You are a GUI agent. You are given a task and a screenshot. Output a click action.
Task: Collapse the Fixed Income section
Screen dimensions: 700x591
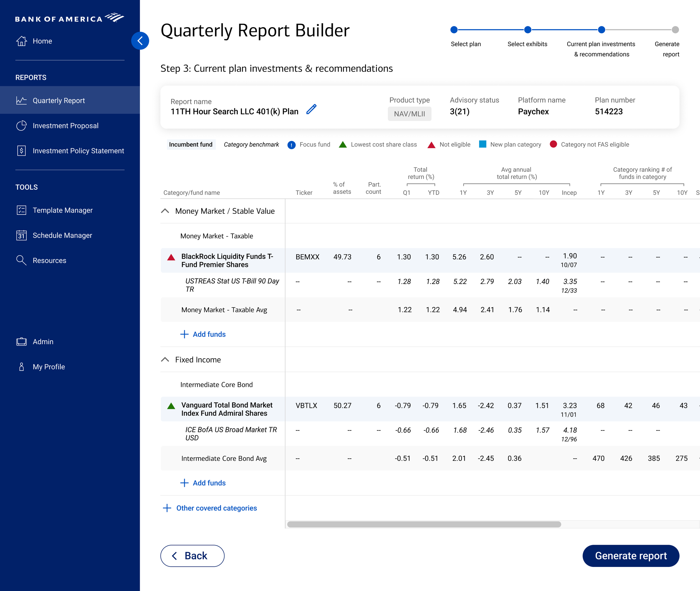[x=165, y=359]
